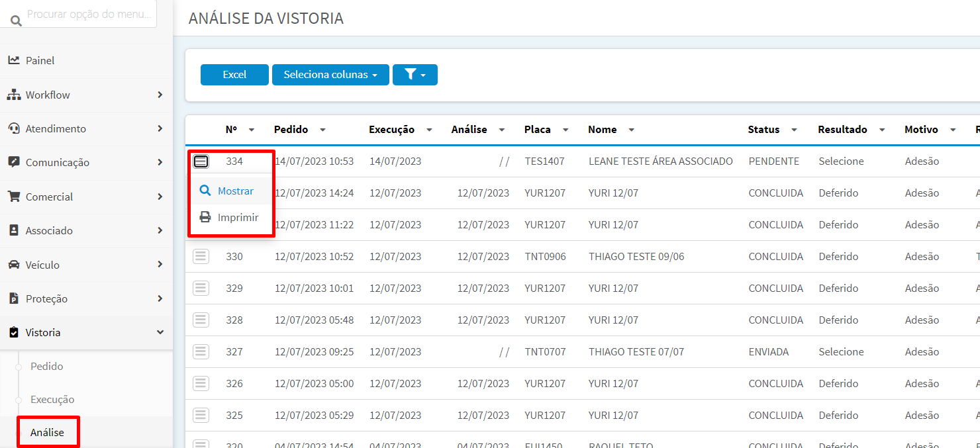This screenshot has width=980, height=448.
Task: Expand the Veículo menu chevron
Action: point(160,265)
